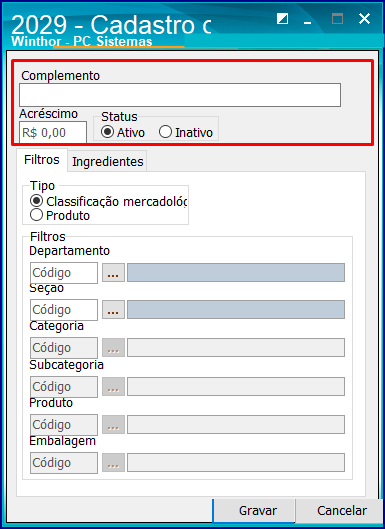The width and height of the screenshot is (385, 529).
Task: Click the Categoria description box
Action: click(x=236, y=348)
